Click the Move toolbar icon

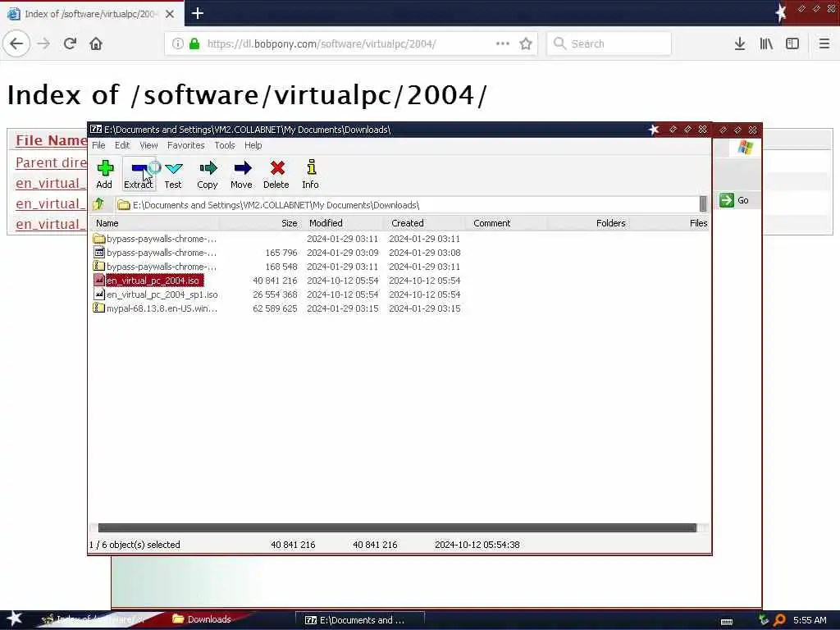pyautogui.click(x=242, y=174)
